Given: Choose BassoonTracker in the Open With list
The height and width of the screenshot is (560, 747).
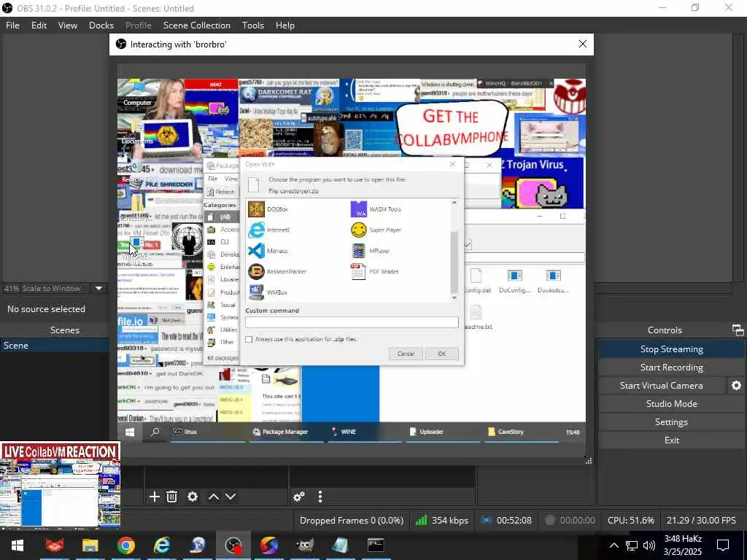Looking at the screenshot, I should point(278,271).
